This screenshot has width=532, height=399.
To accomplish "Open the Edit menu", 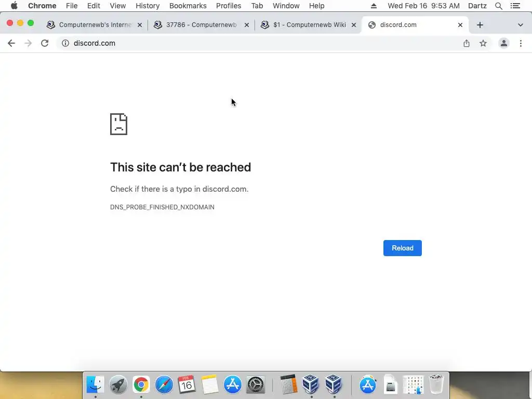I will click(94, 6).
